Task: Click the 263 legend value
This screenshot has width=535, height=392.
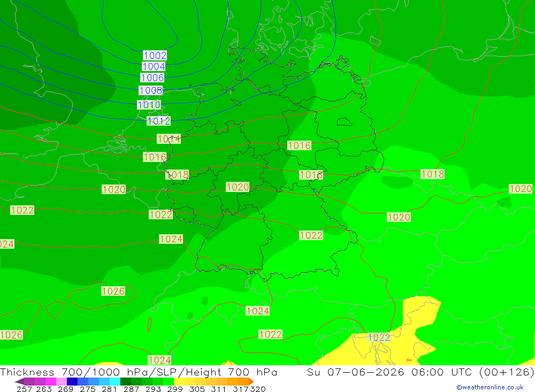Action: tap(44, 389)
